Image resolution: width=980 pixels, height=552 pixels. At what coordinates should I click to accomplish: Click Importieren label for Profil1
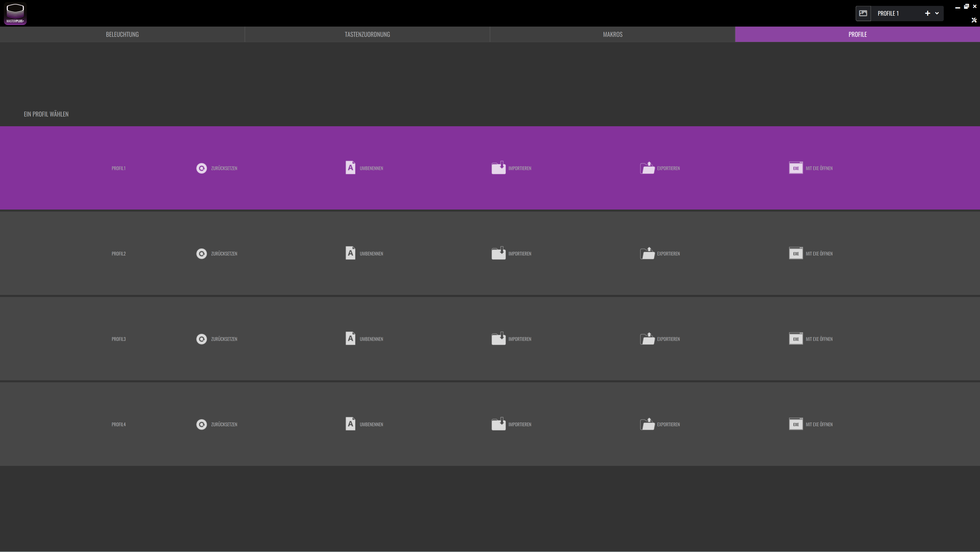pos(520,168)
